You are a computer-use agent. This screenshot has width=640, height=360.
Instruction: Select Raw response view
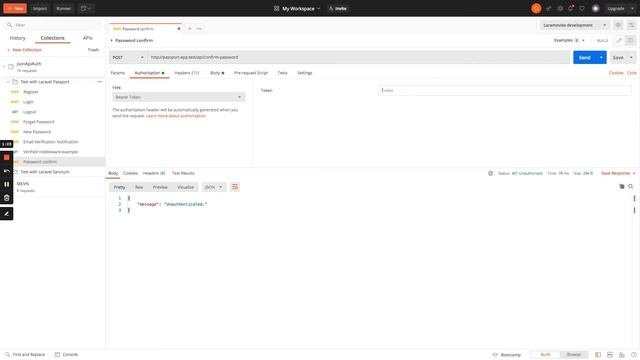point(139,187)
